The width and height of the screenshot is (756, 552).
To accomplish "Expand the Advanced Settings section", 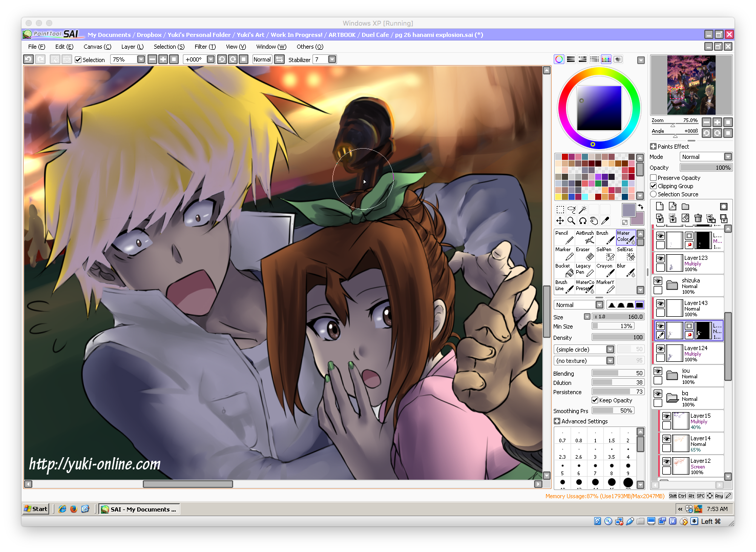I will click(557, 421).
